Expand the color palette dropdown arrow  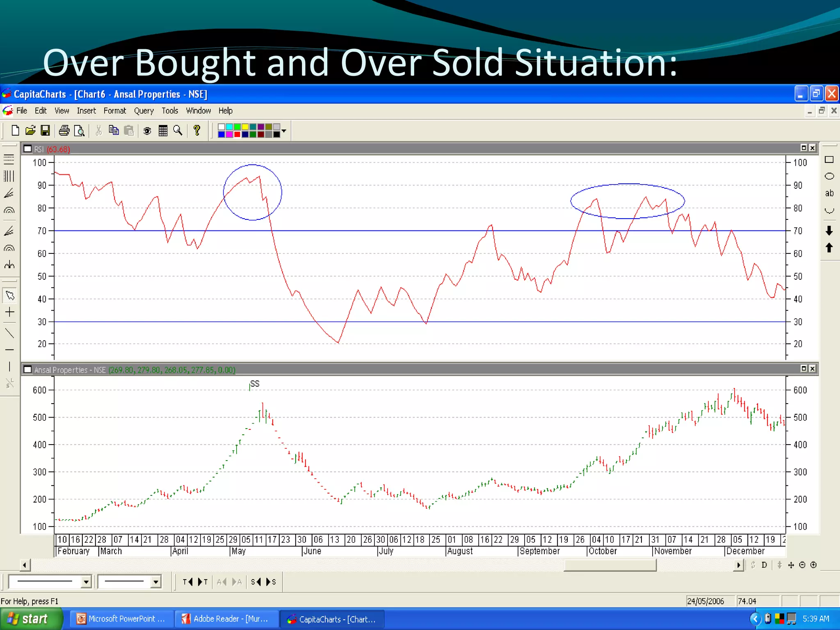point(284,131)
